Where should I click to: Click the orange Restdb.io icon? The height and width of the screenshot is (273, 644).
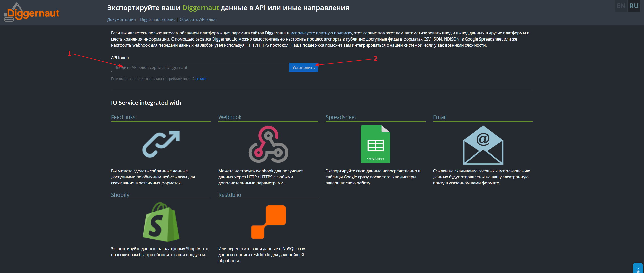(268, 222)
